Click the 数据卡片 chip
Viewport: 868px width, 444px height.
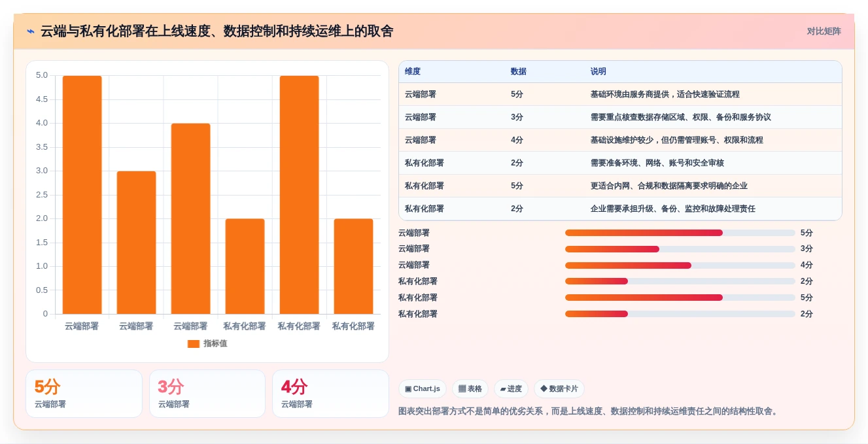559,388
